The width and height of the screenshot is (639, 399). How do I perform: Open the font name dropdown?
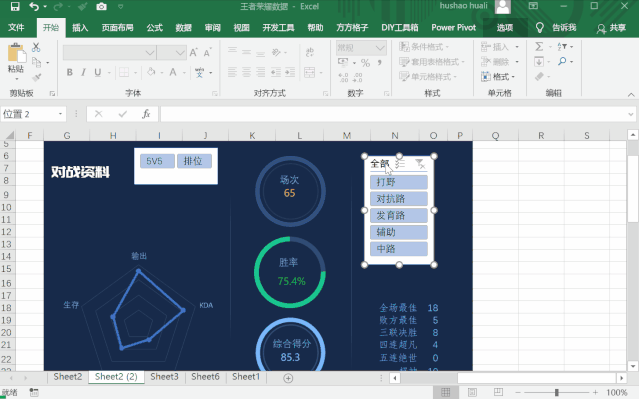(150, 53)
